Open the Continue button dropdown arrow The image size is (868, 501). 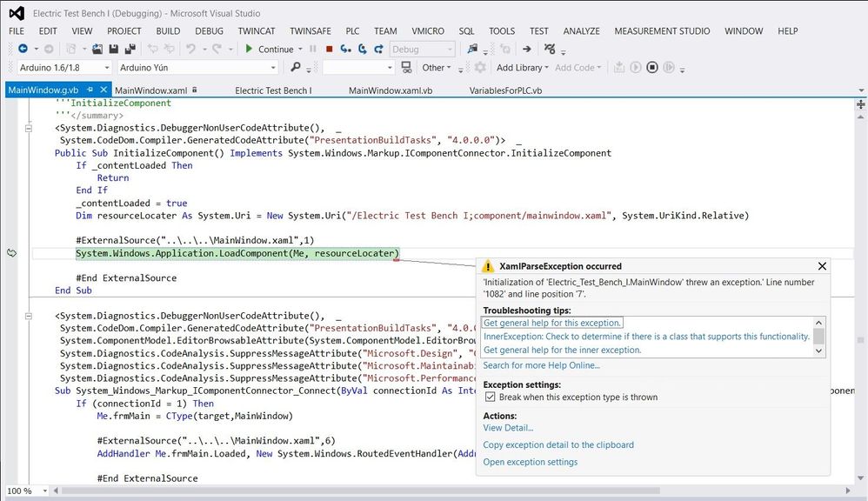coord(300,49)
